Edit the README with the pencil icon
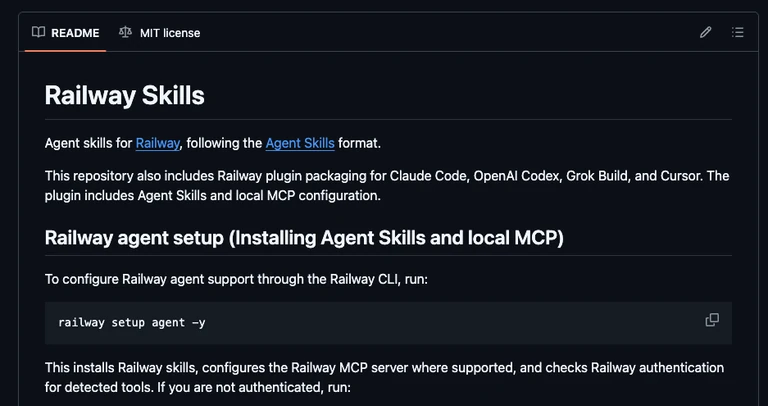The width and height of the screenshot is (768, 406). 705,33
